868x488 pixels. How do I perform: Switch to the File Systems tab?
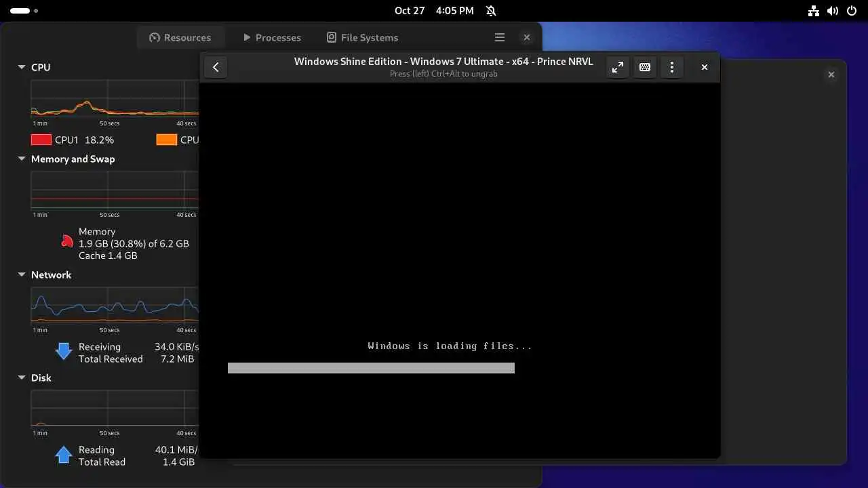click(363, 37)
